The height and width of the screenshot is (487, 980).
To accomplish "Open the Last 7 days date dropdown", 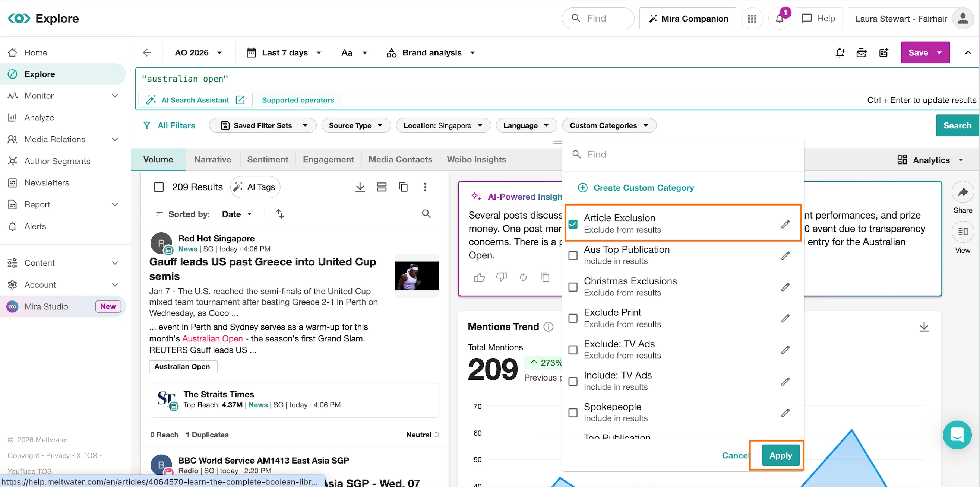I will [284, 53].
